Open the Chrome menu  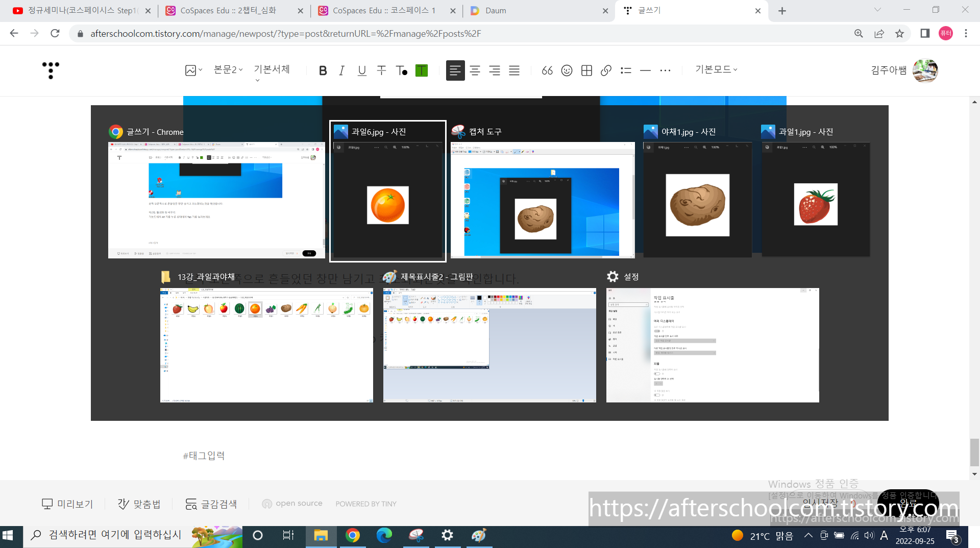966,33
